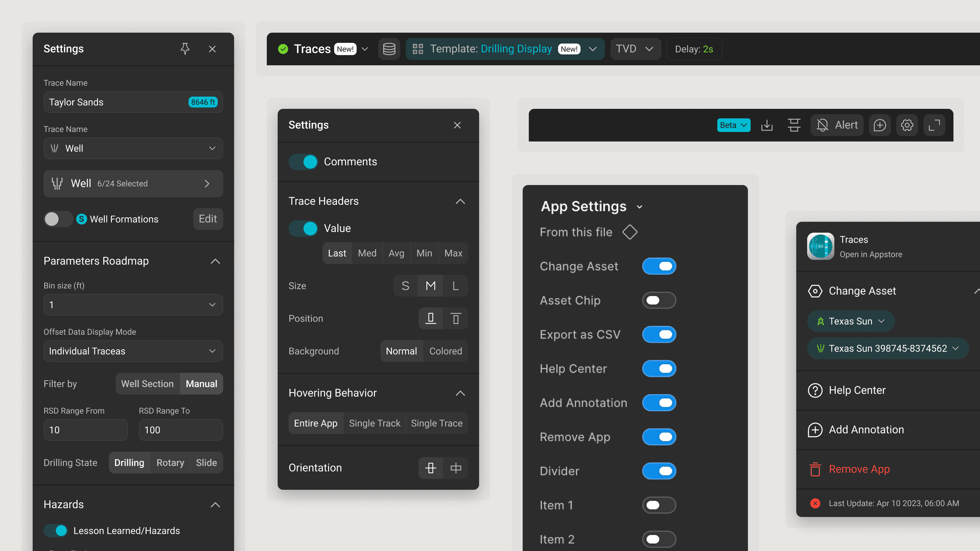Open the Well trace name dropdown
The width and height of the screenshot is (980, 551).
point(133,148)
